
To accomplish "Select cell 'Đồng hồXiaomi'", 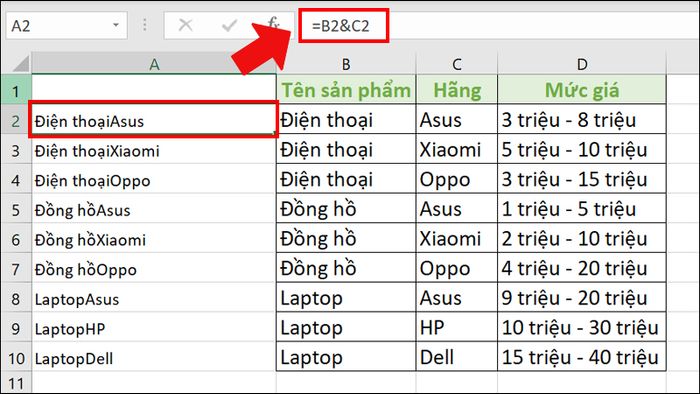I will coord(154,238).
